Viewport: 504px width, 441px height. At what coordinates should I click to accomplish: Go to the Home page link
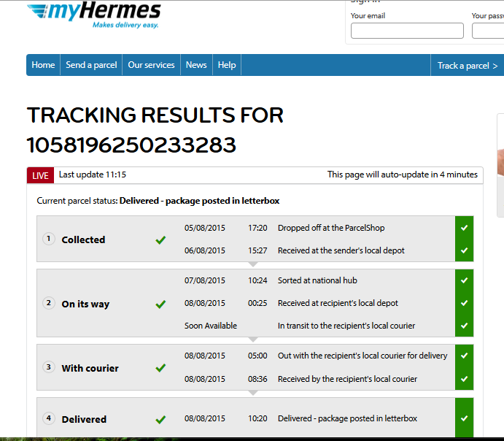[x=43, y=65]
